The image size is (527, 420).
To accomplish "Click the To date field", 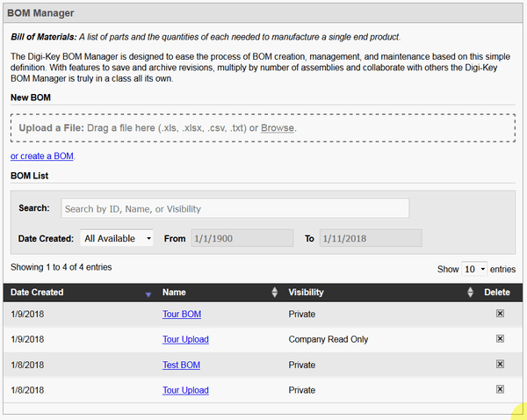I will [x=370, y=238].
